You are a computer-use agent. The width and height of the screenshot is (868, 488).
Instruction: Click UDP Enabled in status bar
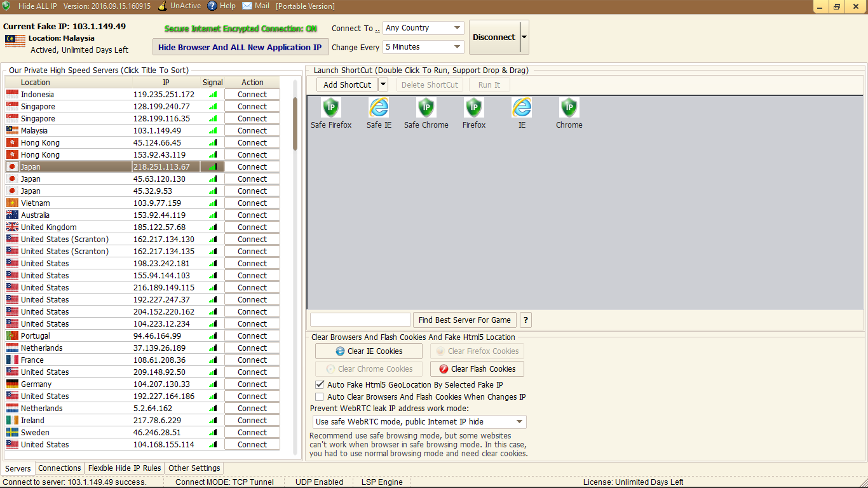[x=319, y=482]
